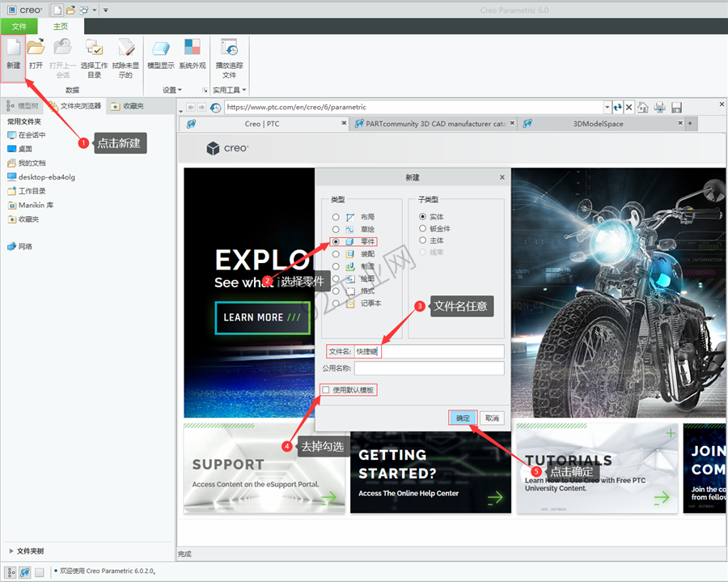Open the SUPPORT eSupport Portal card

click(265, 468)
